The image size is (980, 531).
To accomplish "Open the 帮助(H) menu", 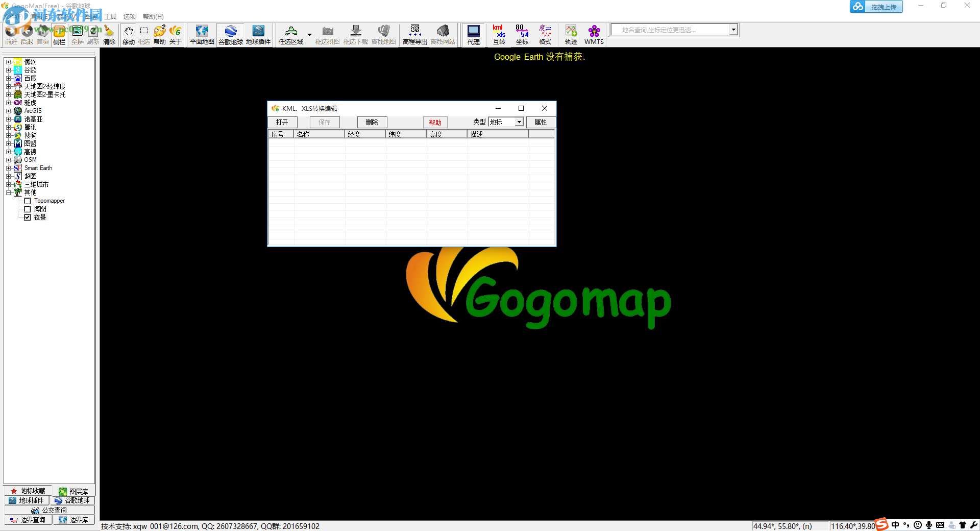I will 153,16.
